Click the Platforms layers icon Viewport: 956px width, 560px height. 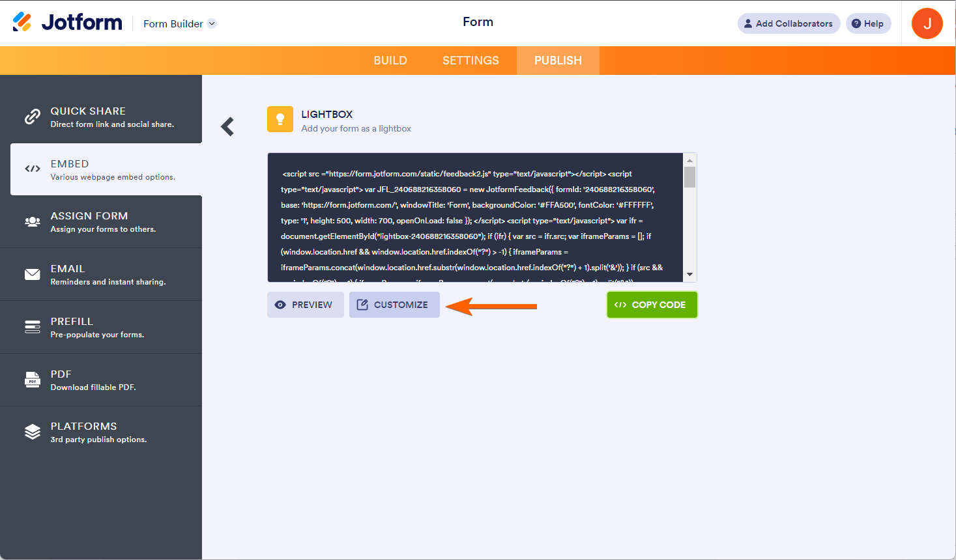(33, 432)
